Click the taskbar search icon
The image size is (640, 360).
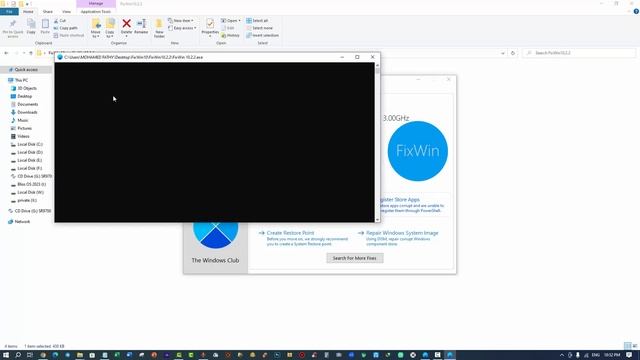click(18, 355)
